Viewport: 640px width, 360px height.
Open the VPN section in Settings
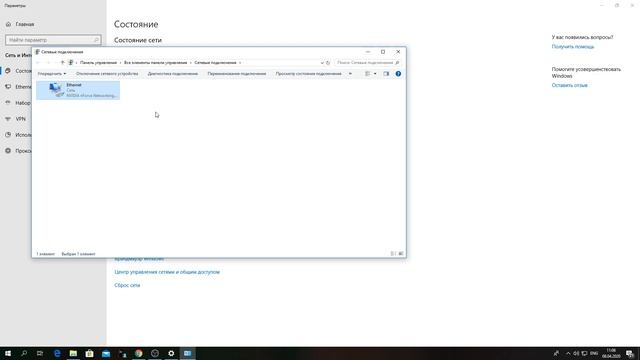coord(20,119)
